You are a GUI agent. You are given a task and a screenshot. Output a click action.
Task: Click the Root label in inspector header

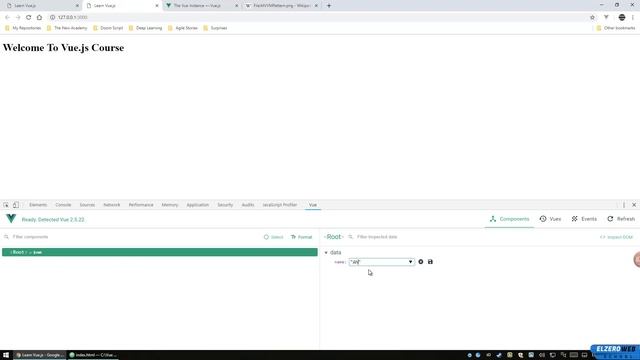click(x=333, y=237)
